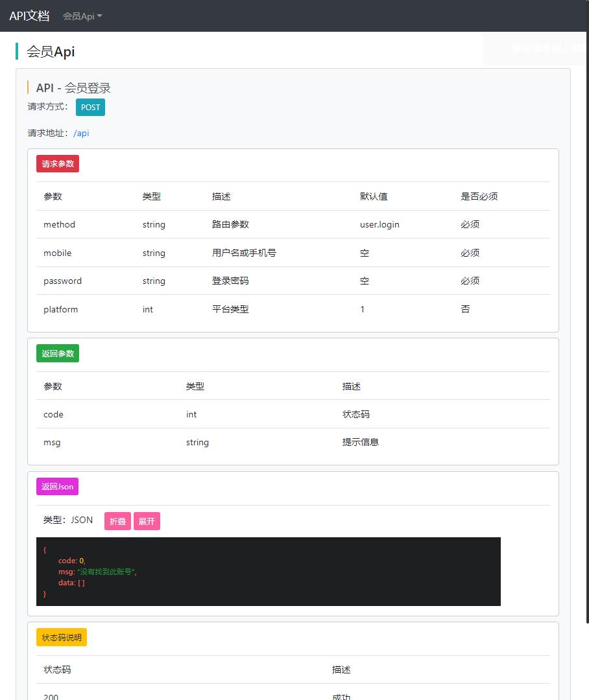Select the user.login default value

379,224
